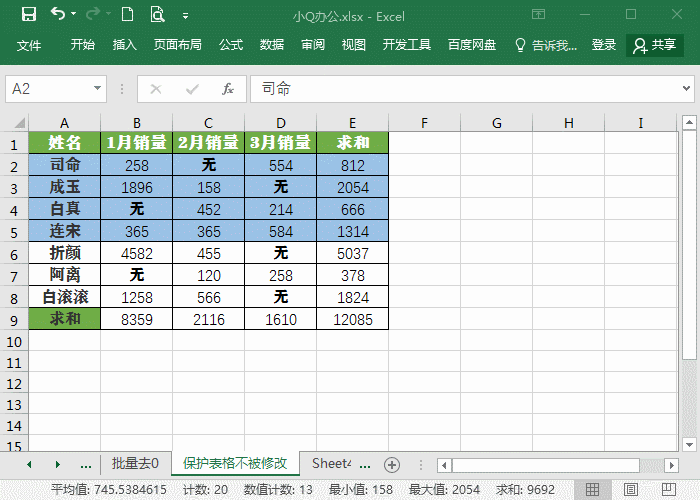This screenshot has width=700, height=500.
Task: Click the grayed-out Redo arrow icon
Action: click(x=93, y=14)
